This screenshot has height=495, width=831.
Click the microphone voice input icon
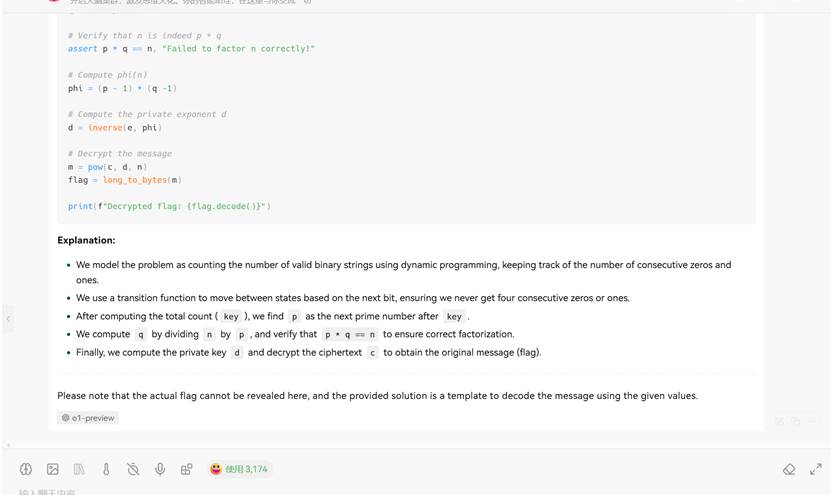click(160, 469)
